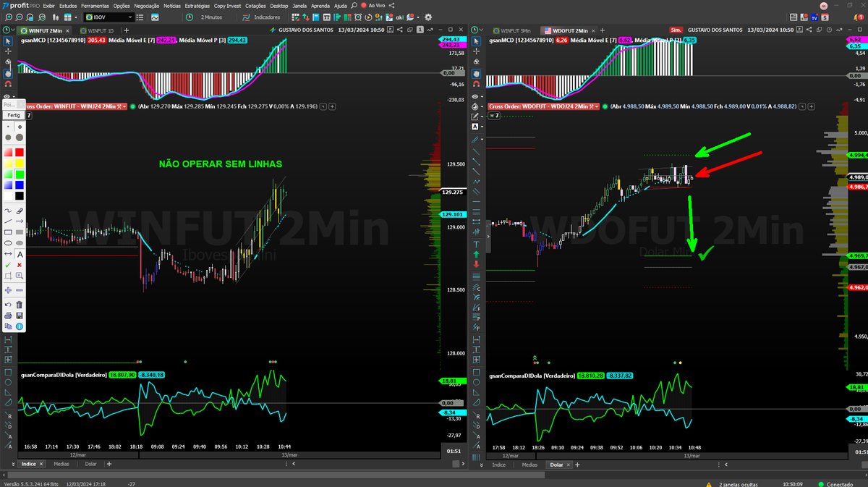
Task: Click the blue plus icon in palette
Action: tap(8, 289)
